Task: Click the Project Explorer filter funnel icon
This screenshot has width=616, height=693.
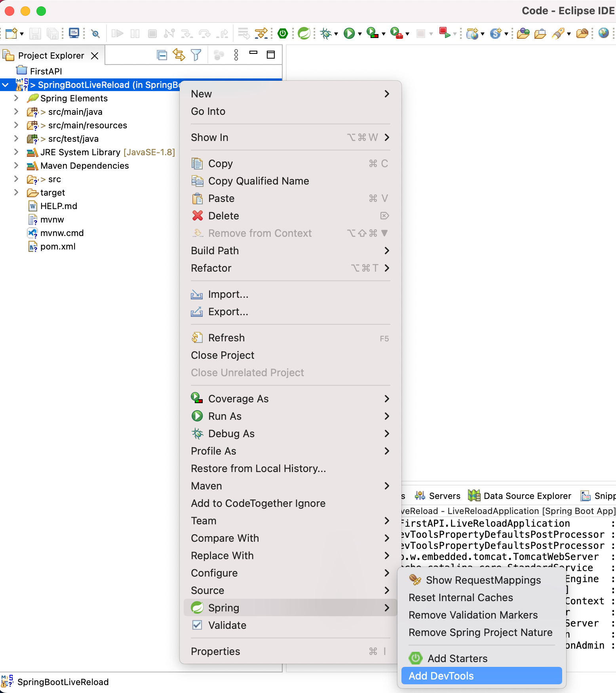Action: (x=196, y=55)
